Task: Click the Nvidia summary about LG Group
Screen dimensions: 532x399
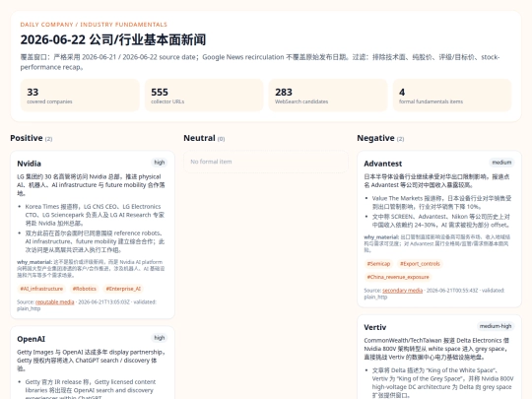Action: pos(91,185)
